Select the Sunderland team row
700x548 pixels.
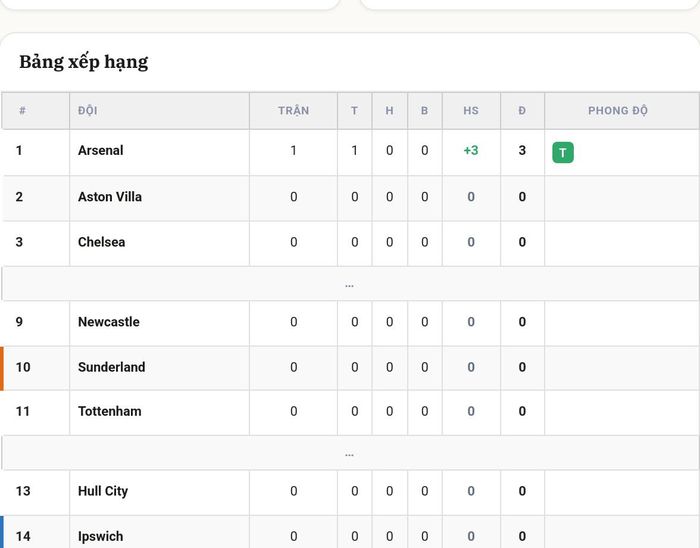[x=350, y=368]
